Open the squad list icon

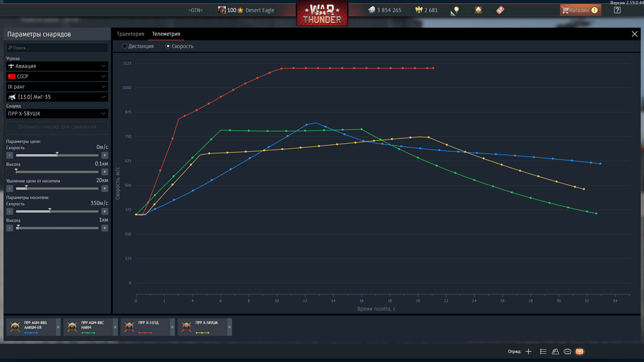[x=543, y=351]
